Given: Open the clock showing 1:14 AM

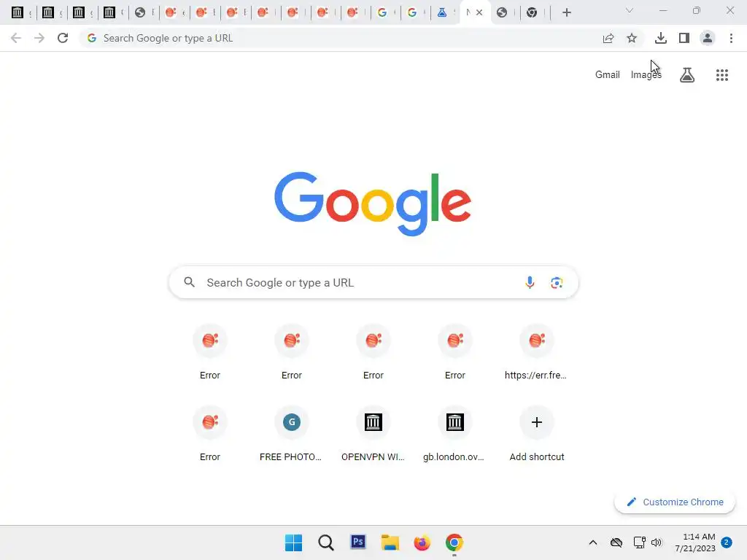Looking at the screenshot, I should click(695, 542).
